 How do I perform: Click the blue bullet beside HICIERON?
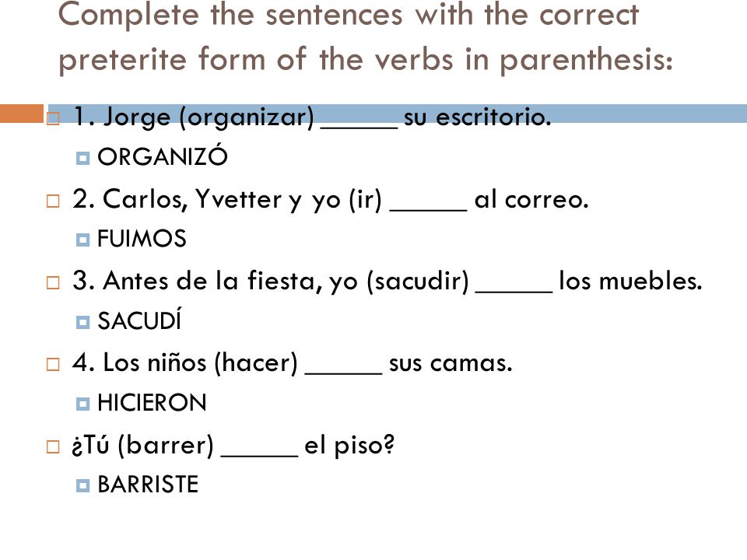click(83, 404)
